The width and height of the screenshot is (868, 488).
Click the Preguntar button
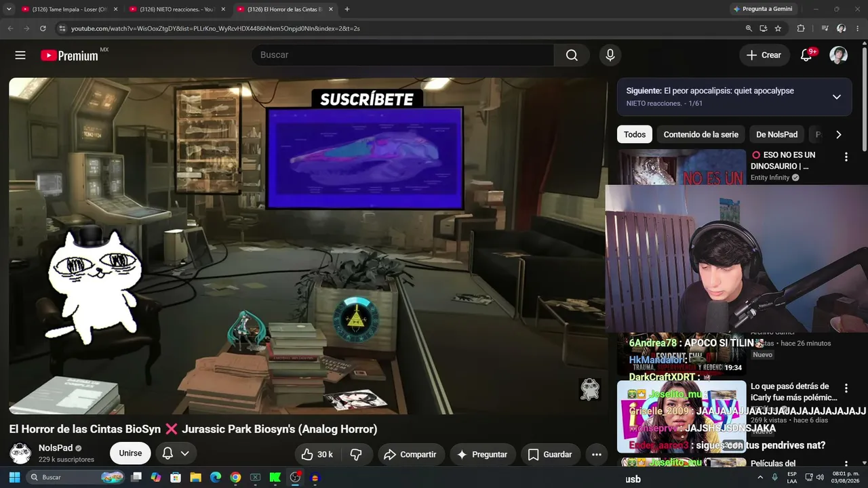(x=483, y=454)
